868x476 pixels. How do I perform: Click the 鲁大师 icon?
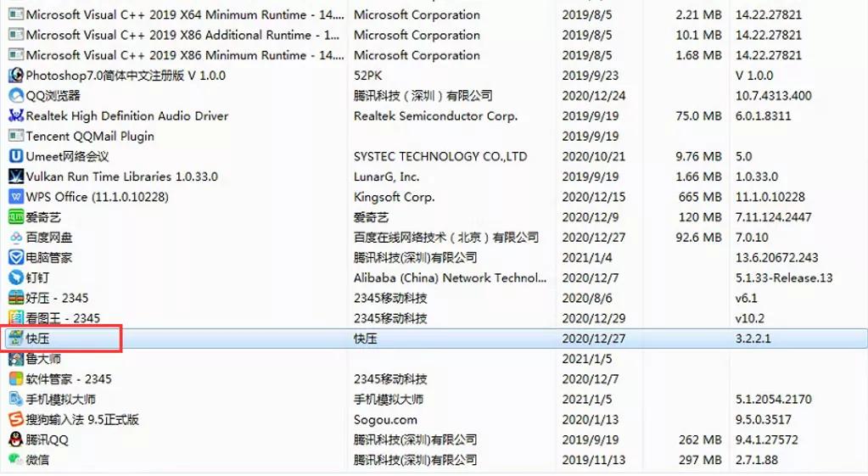(17, 359)
